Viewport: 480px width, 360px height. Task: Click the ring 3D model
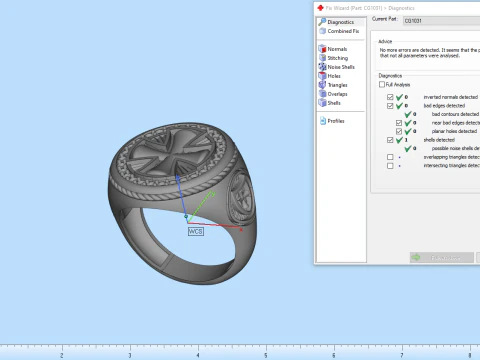point(182,203)
